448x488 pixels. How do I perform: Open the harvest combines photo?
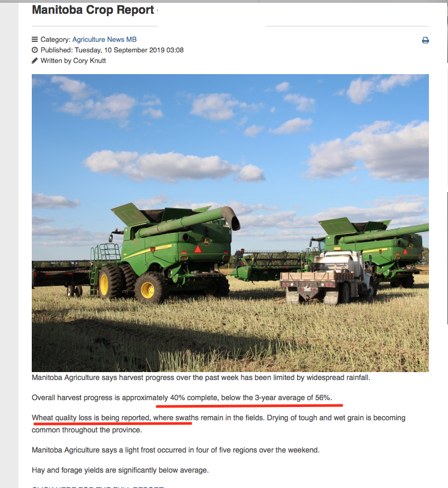tap(230, 223)
